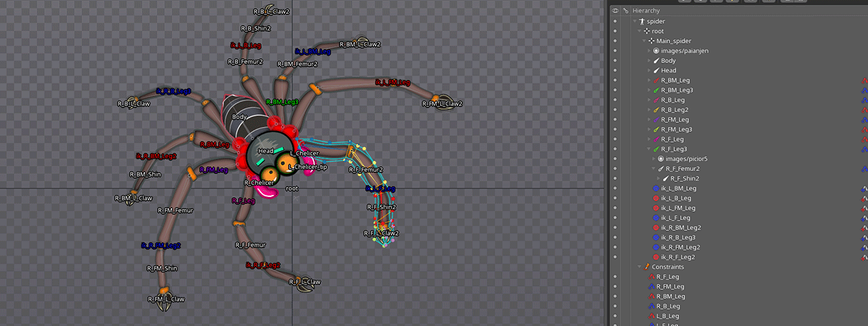Click the red bone icon of R_BM_Leg
Image resolution: width=868 pixels, height=326 pixels.
656,80
